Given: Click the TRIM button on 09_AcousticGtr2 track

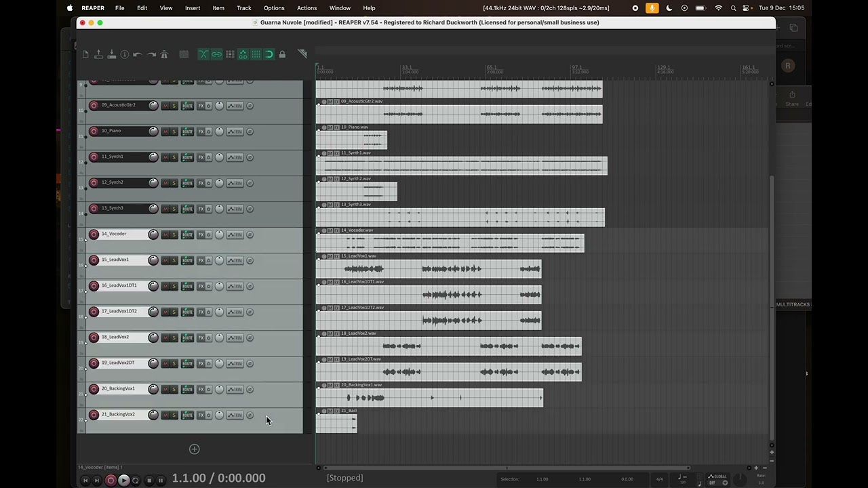Looking at the screenshot, I should pyautogui.click(x=235, y=106).
